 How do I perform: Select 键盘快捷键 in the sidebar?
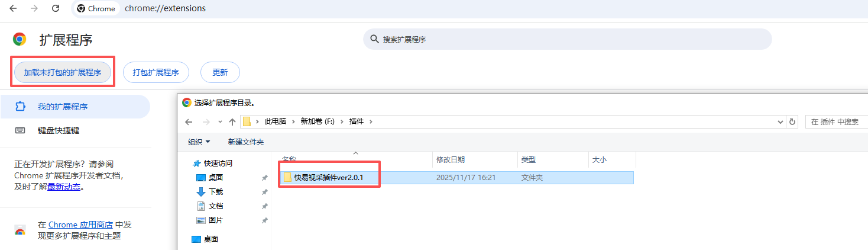click(59, 130)
